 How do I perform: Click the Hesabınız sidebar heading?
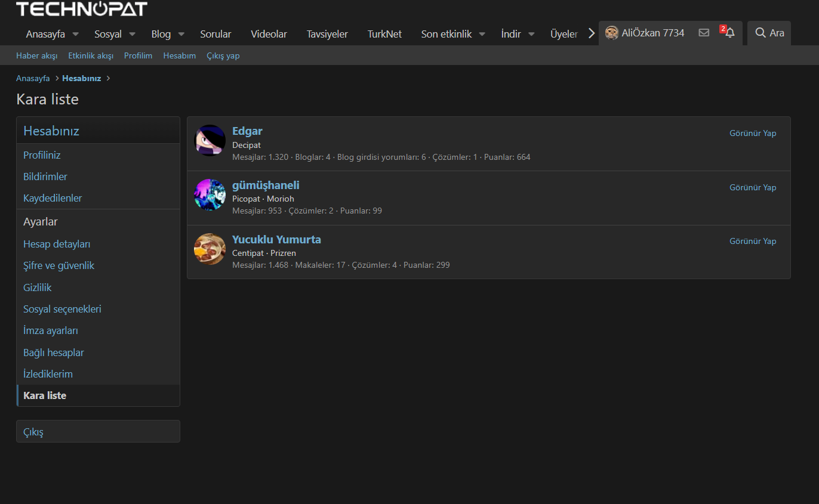[51, 131]
